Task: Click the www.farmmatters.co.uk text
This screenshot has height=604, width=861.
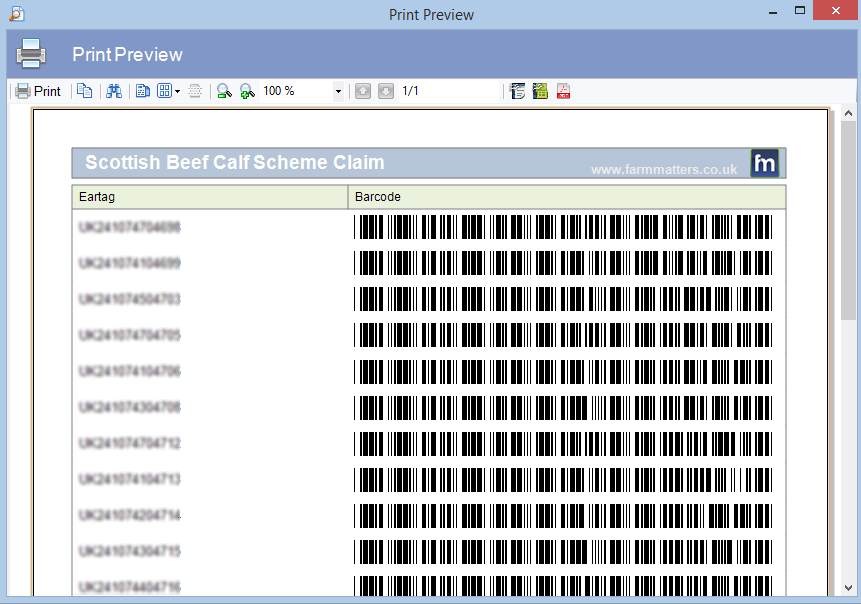Action: [664, 170]
